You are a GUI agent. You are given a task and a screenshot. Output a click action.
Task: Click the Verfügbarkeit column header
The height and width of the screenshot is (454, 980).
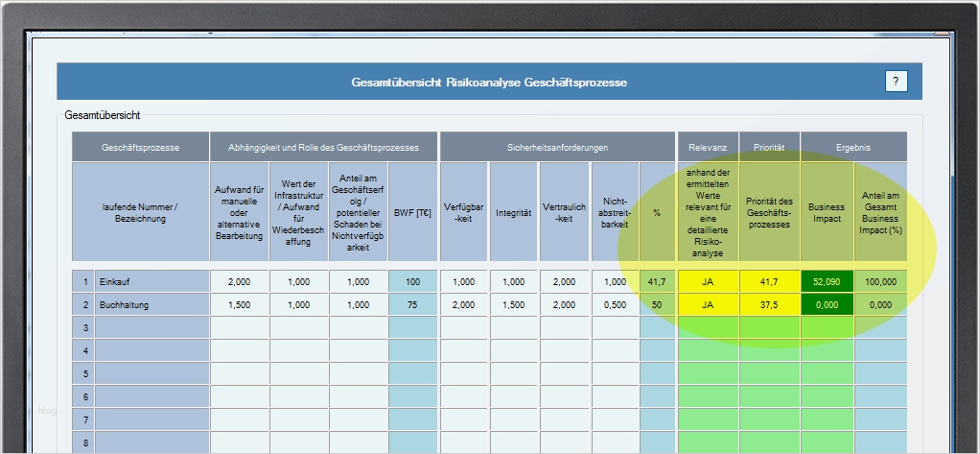pyautogui.click(x=464, y=212)
